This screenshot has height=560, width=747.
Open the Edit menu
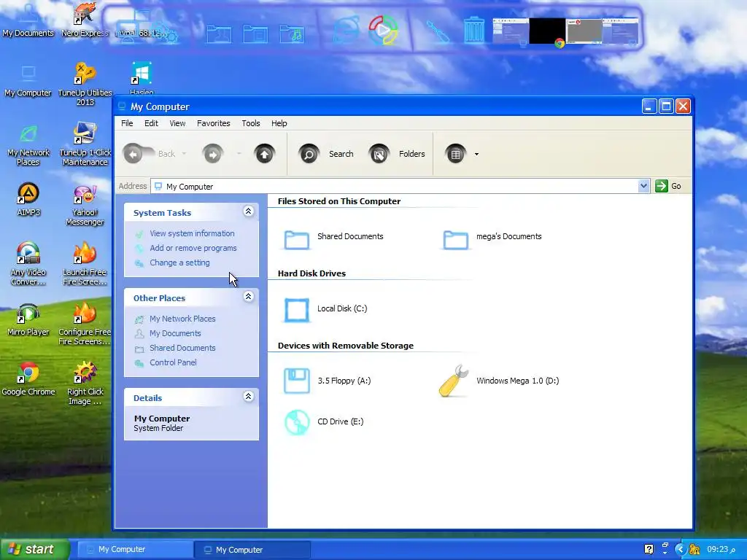tap(151, 123)
